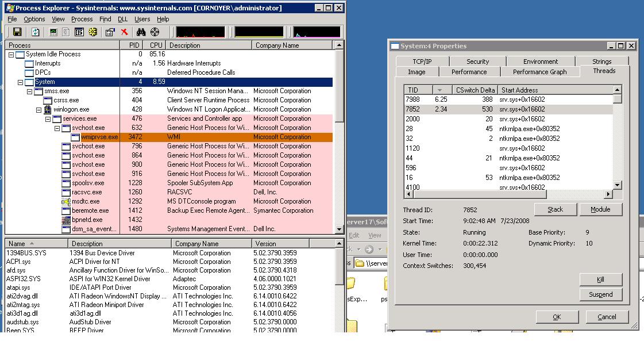Open process Properties from the toolbar icon
644x345 pixels.
pyautogui.click(x=110, y=32)
